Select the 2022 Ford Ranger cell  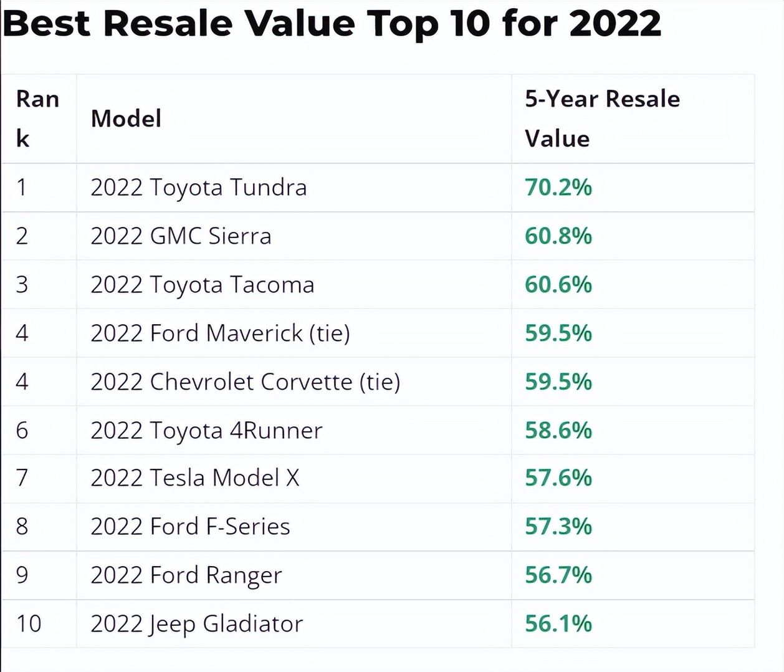(186, 575)
